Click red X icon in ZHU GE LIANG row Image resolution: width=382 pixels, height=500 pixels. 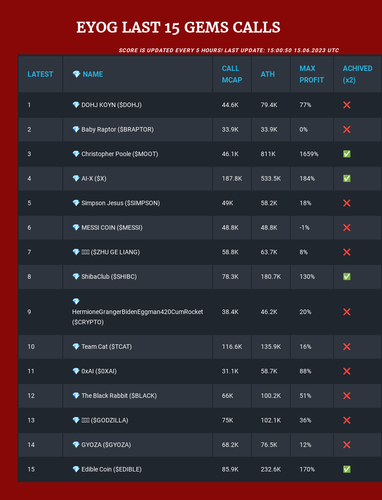(x=347, y=252)
